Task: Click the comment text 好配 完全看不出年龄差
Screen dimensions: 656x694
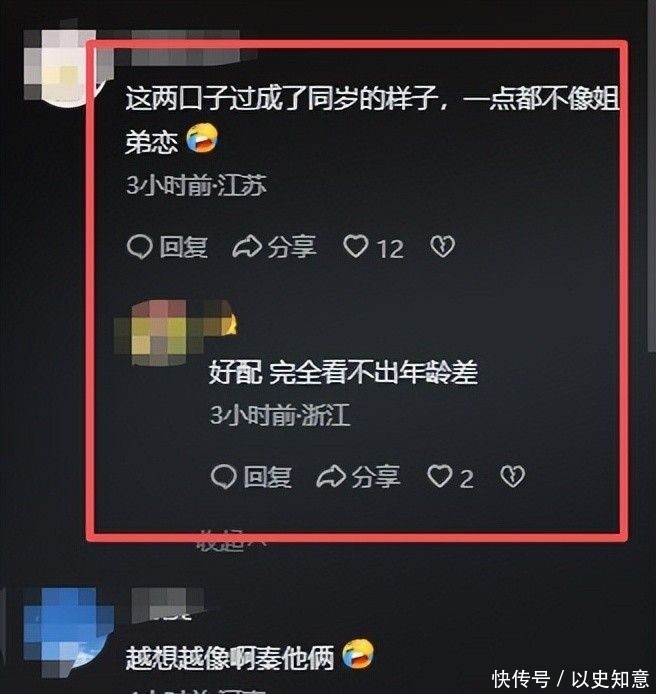Action: tap(343, 373)
